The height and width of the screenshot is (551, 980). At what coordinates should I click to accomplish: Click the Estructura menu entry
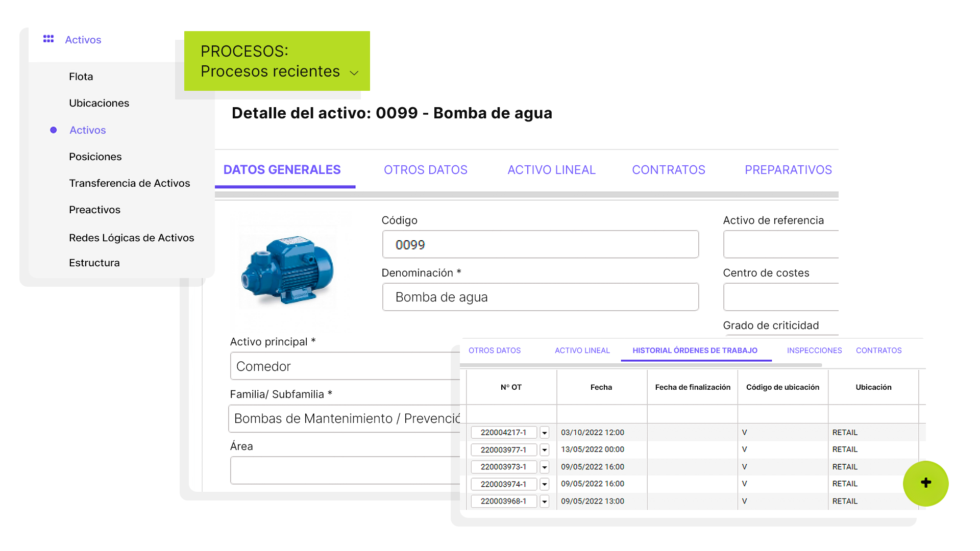click(x=94, y=262)
